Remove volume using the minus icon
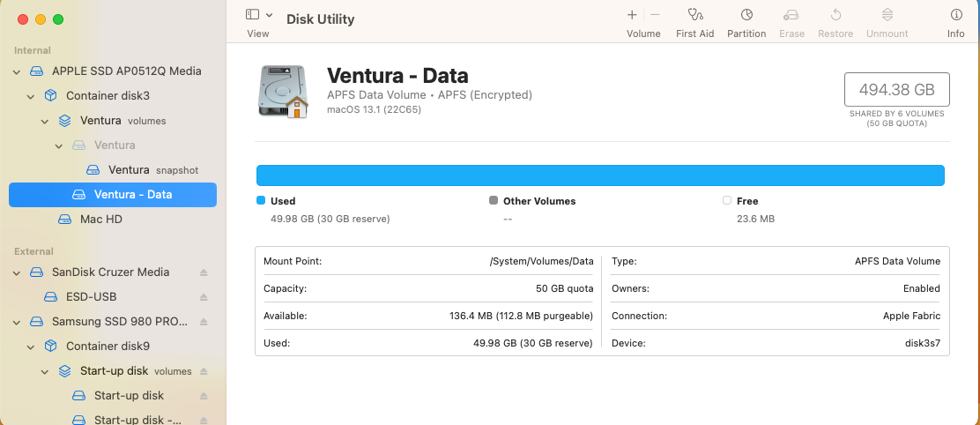Image resolution: width=980 pixels, height=425 pixels. [655, 15]
